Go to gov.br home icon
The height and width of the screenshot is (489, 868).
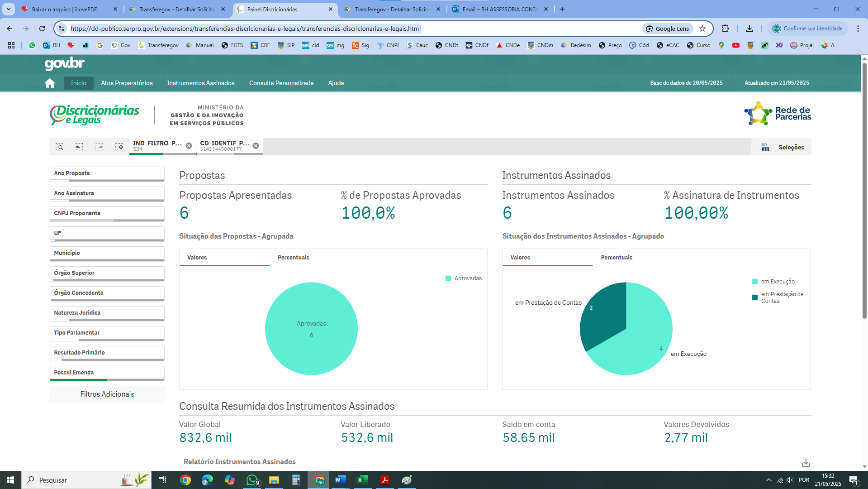click(50, 83)
